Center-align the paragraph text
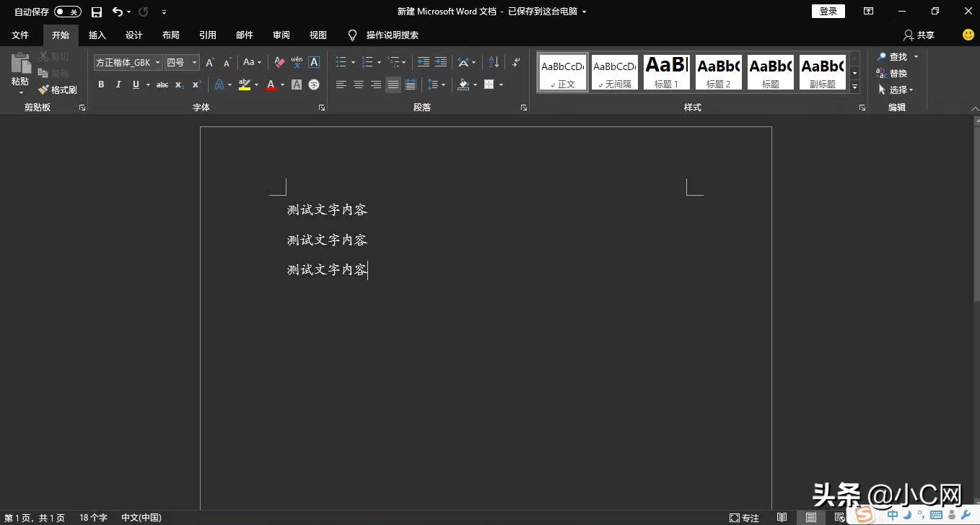The width and height of the screenshot is (980, 525). coord(359,84)
